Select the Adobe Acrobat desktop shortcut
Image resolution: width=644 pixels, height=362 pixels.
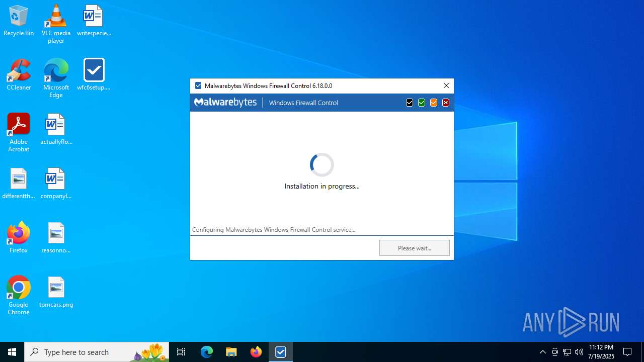click(19, 133)
